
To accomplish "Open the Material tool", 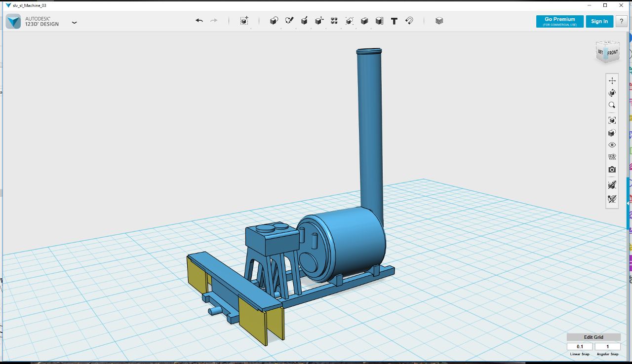I will point(439,21).
